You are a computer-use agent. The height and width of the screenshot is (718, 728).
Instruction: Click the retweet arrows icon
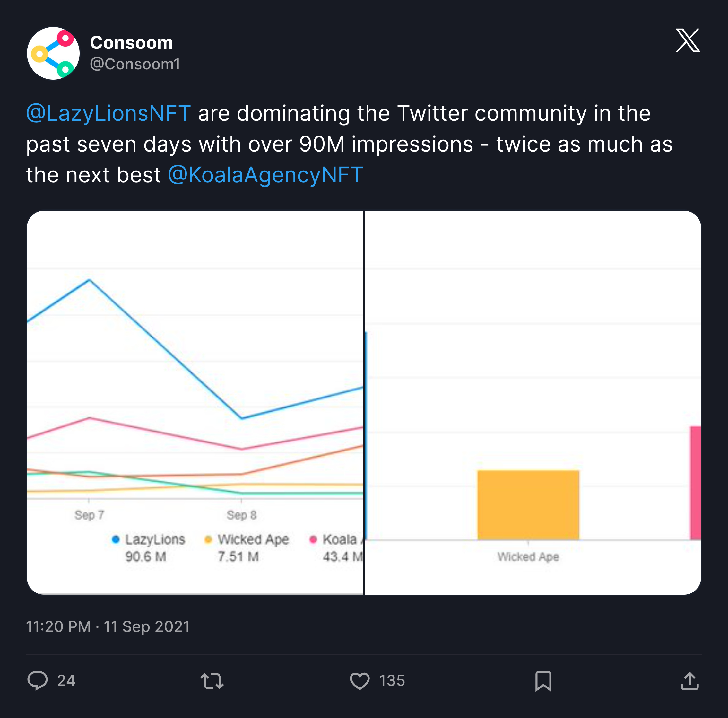(x=212, y=681)
